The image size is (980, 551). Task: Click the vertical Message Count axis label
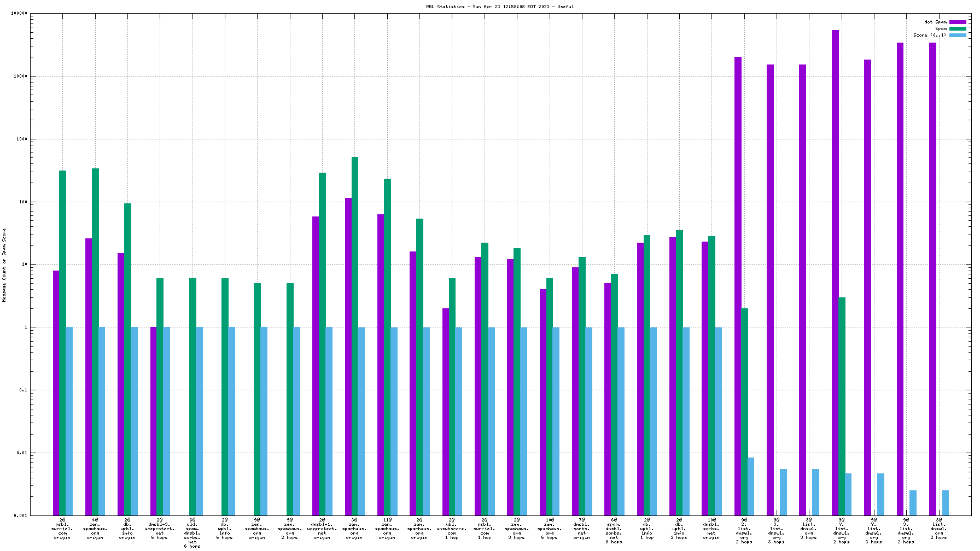tap(4, 265)
